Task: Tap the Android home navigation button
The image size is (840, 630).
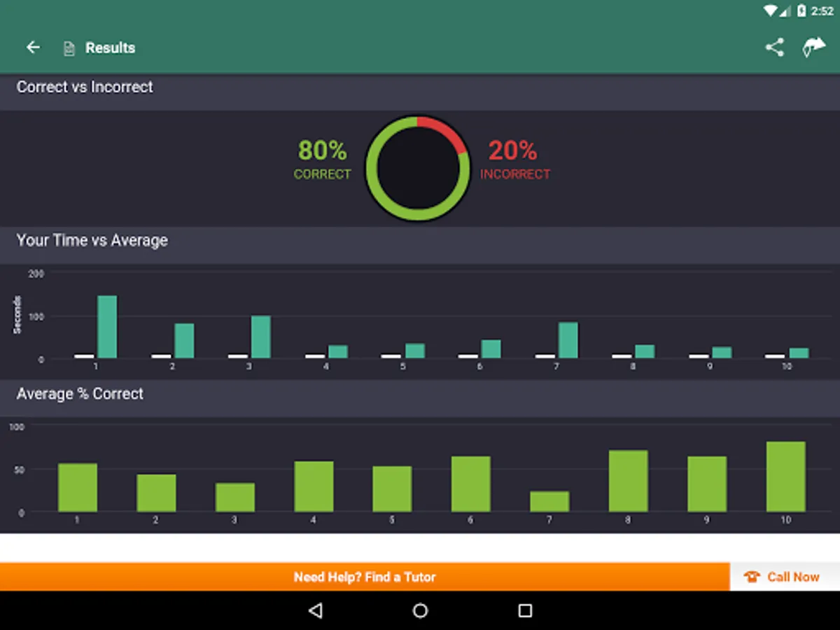Action: click(x=420, y=610)
